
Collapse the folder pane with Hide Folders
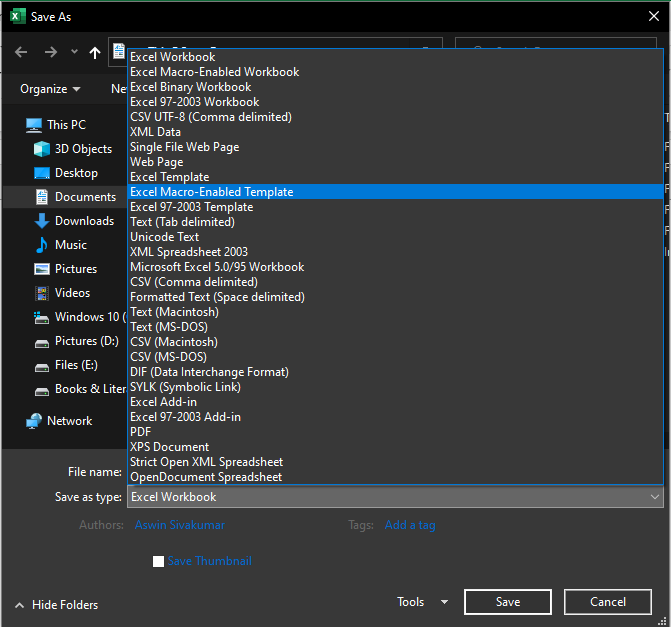coord(56,605)
